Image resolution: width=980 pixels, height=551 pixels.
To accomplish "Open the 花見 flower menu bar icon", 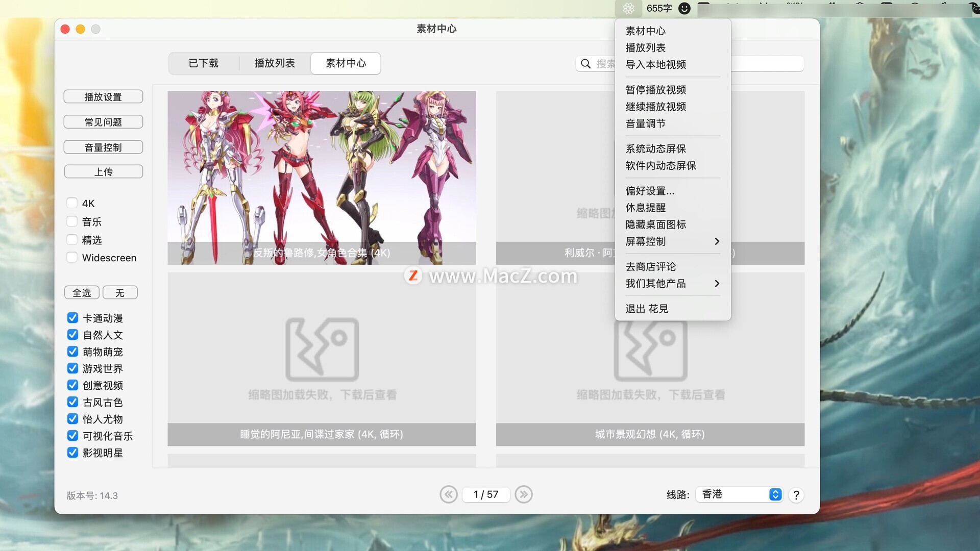I will click(628, 8).
